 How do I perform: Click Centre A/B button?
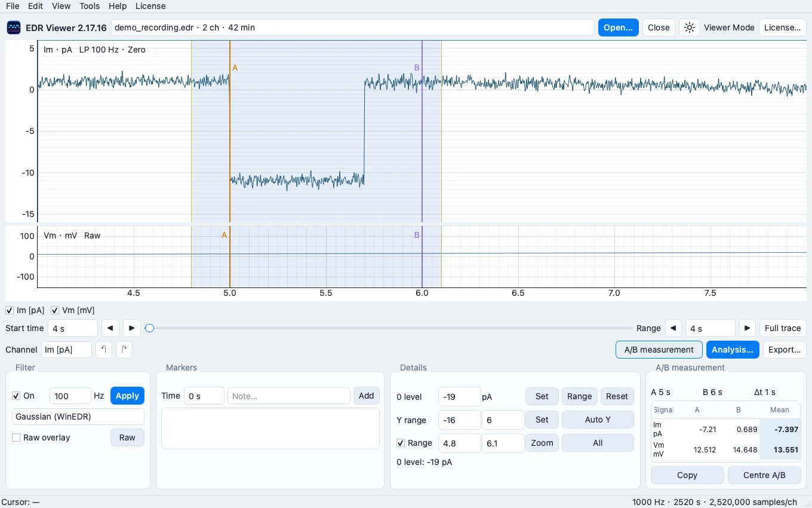764,475
